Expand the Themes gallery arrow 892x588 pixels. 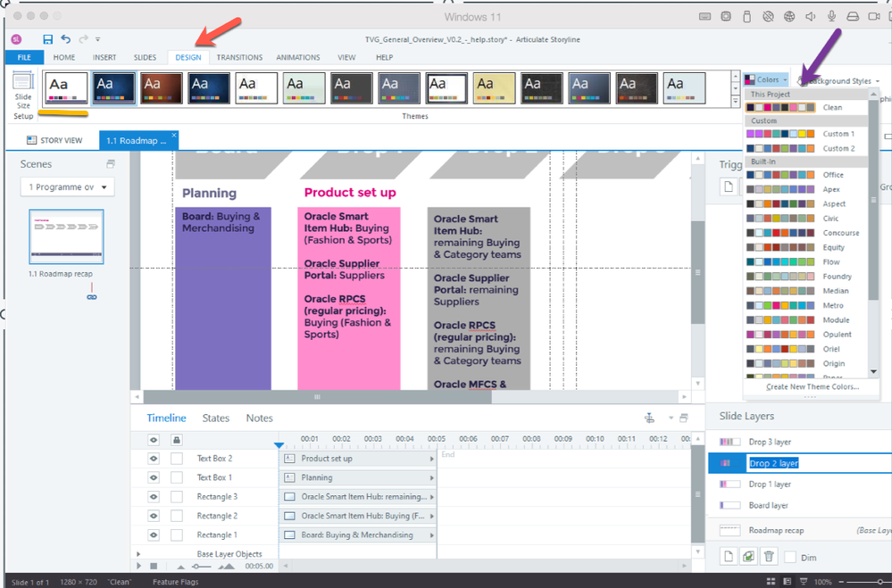(x=735, y=102)
